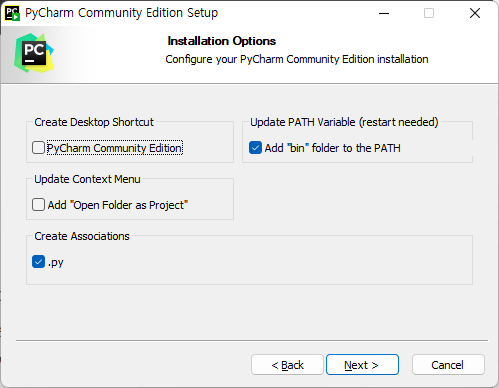Cancel the PyCharm setup
This screenshot has width=499, height=388.
tap(448, 365)
